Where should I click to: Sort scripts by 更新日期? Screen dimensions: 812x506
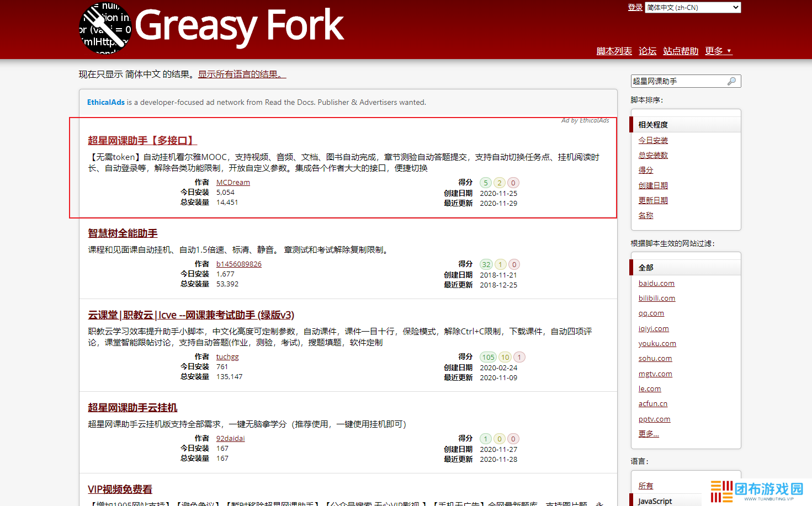[653, 200]
